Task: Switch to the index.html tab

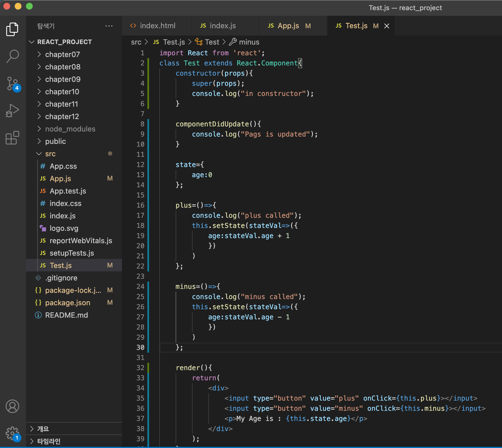Action: [157, 26]
